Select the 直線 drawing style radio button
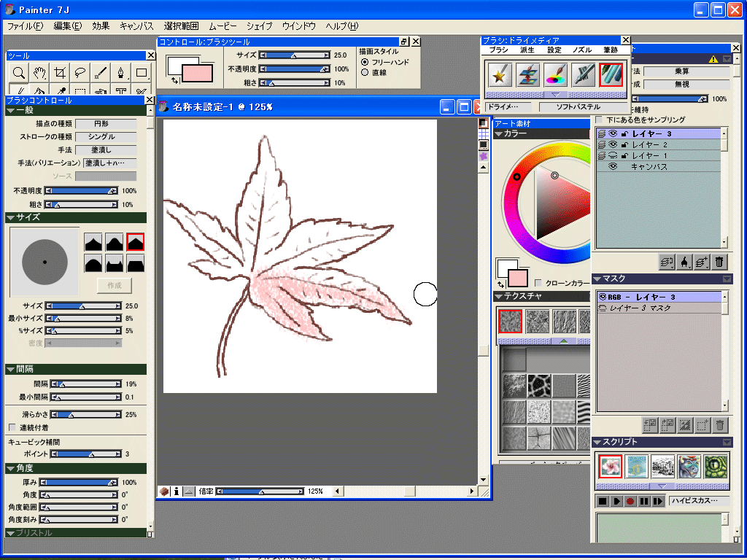747x560 pixels. tap(365, 73)
